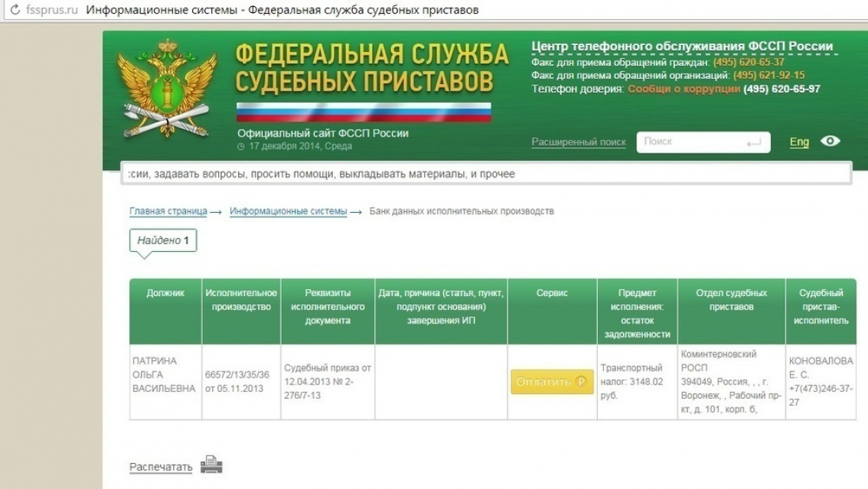The image size is (868, 489).
Task: Click the Найдено 1 results badge
Action: point(163,240)
